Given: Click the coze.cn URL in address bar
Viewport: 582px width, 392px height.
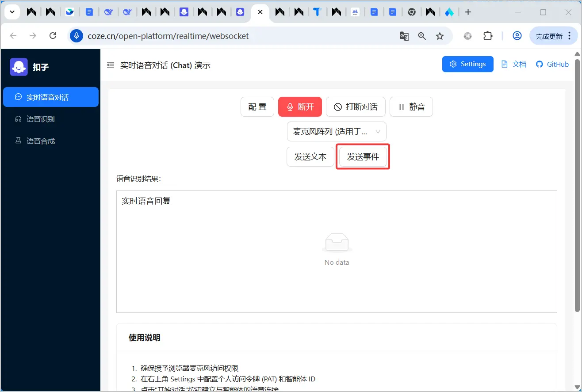Looking at the screenshot, I should (168, 36).
